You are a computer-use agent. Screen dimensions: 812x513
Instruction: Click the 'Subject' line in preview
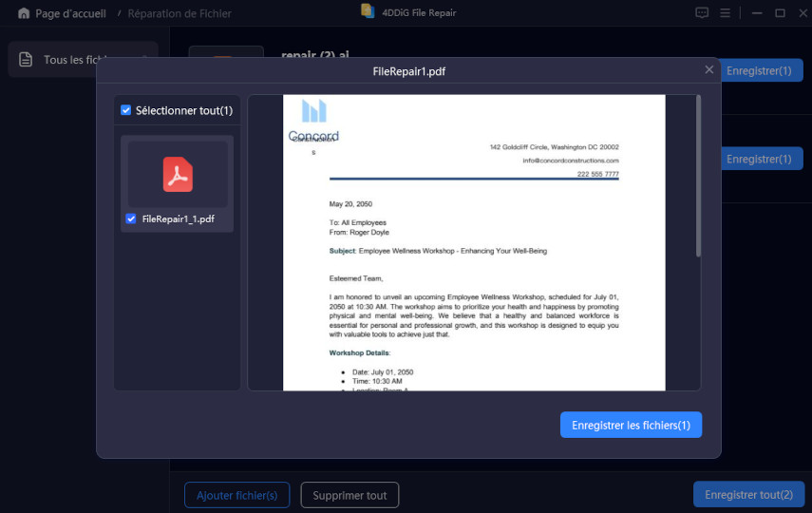(438, 251)
